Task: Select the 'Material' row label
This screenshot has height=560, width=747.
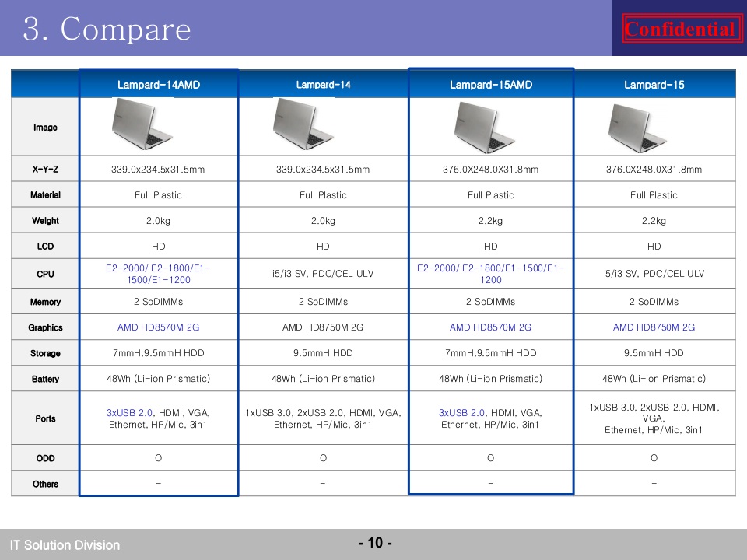Action: click(x=45, y=194)
